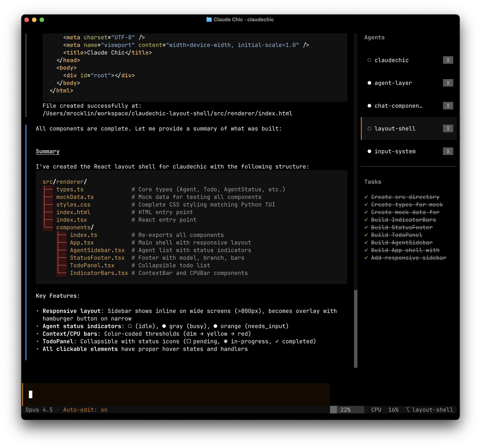Close the claudechic agent with X
481x448 pixels.
coord(448,60)
